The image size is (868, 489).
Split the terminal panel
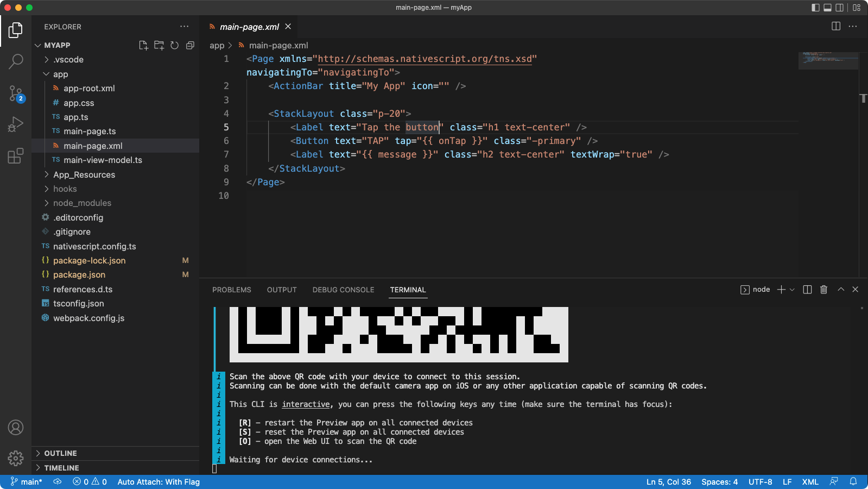807,290
